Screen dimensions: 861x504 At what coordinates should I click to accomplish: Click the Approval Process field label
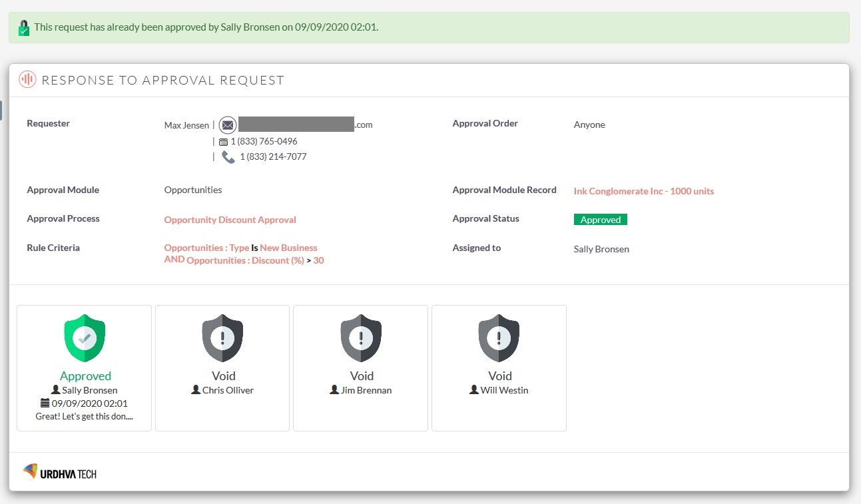point(63,218)
